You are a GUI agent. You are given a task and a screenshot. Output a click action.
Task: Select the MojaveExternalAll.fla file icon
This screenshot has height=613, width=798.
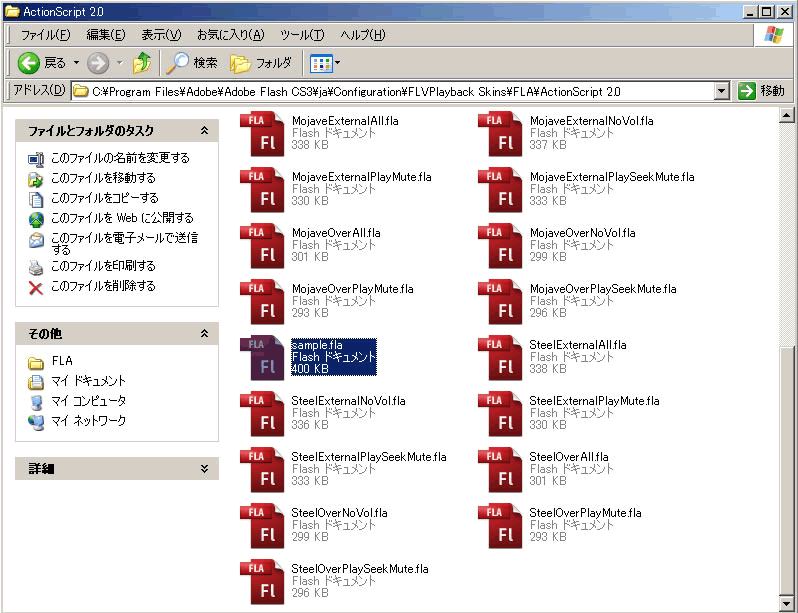(262, 134)
